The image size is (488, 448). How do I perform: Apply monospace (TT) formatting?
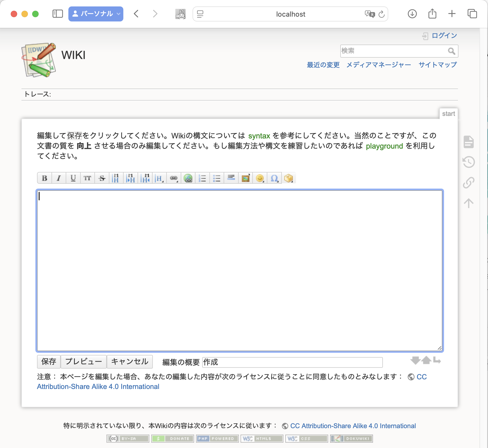pyautogui.click(x=87, y=178)
